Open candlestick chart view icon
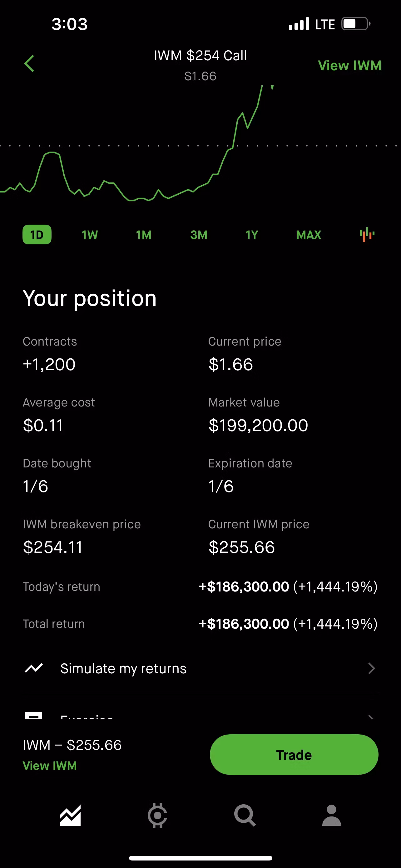This screenshot has height=868, width=401. tap(367, 235)
